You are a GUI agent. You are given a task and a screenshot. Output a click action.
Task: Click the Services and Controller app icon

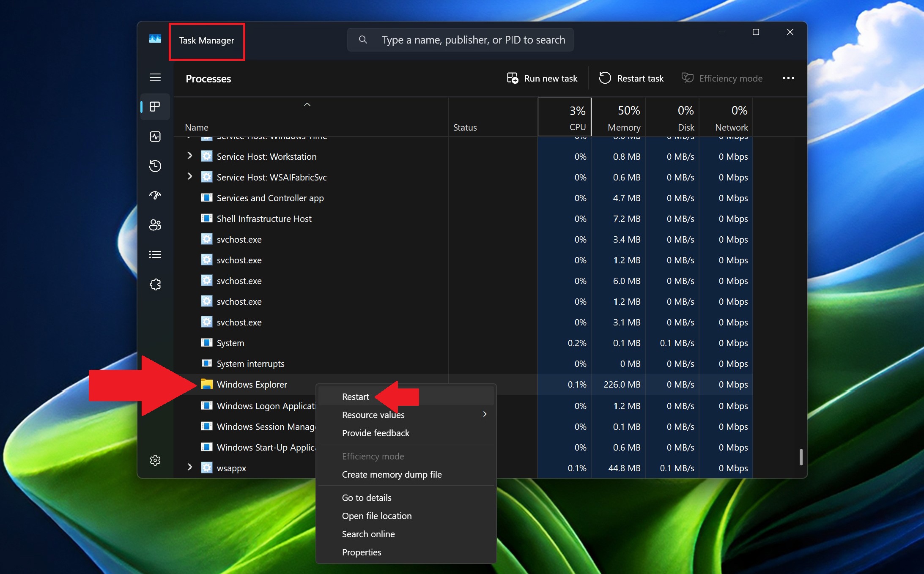(206, 197)
